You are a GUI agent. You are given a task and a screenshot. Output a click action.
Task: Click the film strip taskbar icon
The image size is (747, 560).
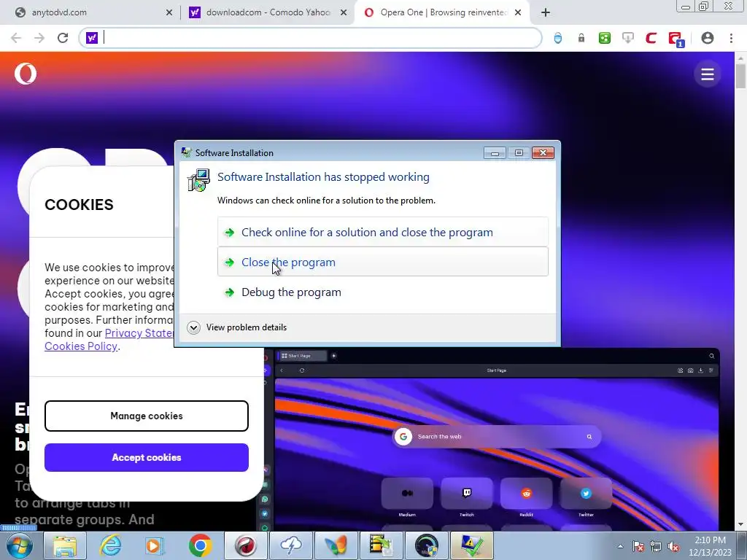[x=381, y=545]
